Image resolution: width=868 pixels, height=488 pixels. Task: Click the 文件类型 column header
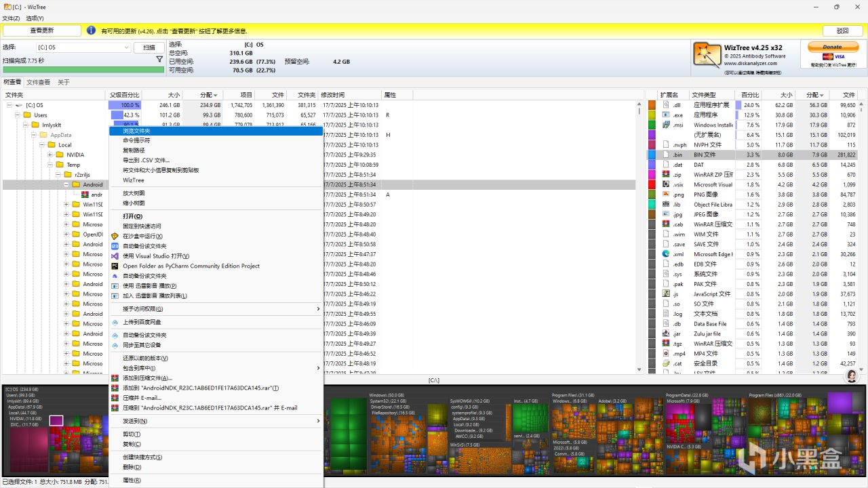[712, 95]
